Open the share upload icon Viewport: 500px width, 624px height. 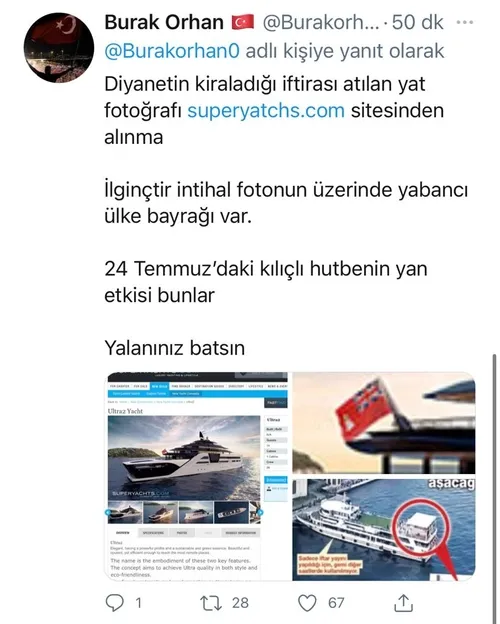pyautogui.click(x=404, y=603)
